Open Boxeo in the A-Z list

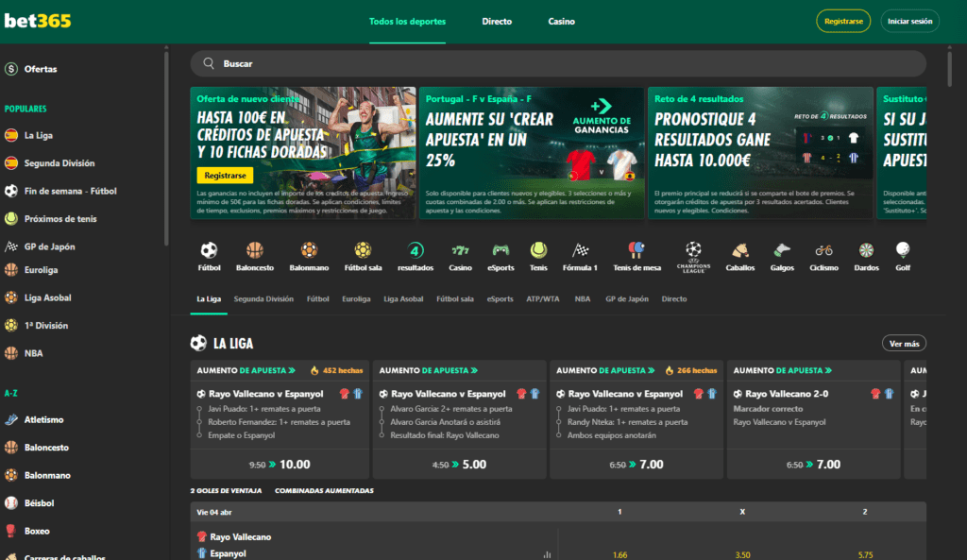tap(37, 531)
